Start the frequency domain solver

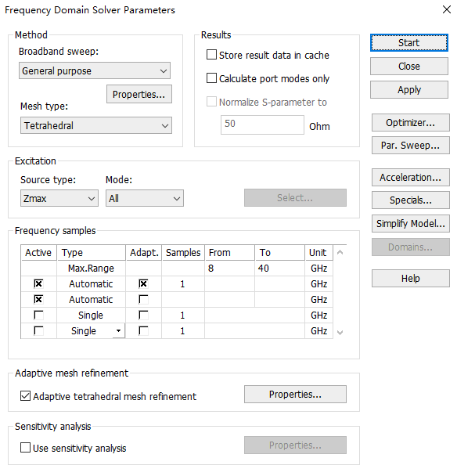(x=408, y=43)
